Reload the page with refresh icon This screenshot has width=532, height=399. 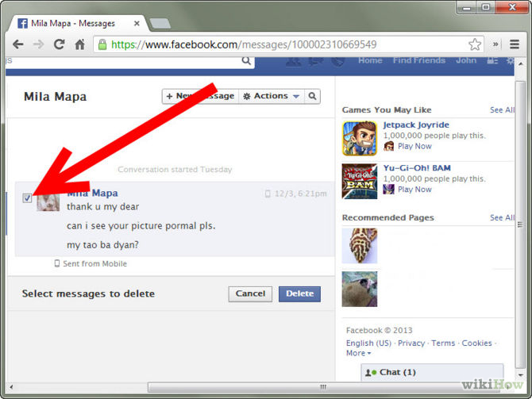[59, 44]
